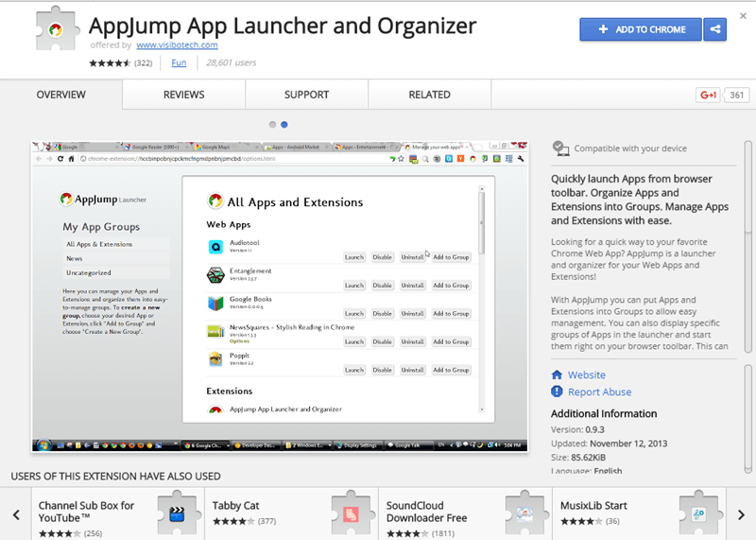Click the bookmark star icon in screenshot
This screenshot has width=756, height=540.
[401, 159]
